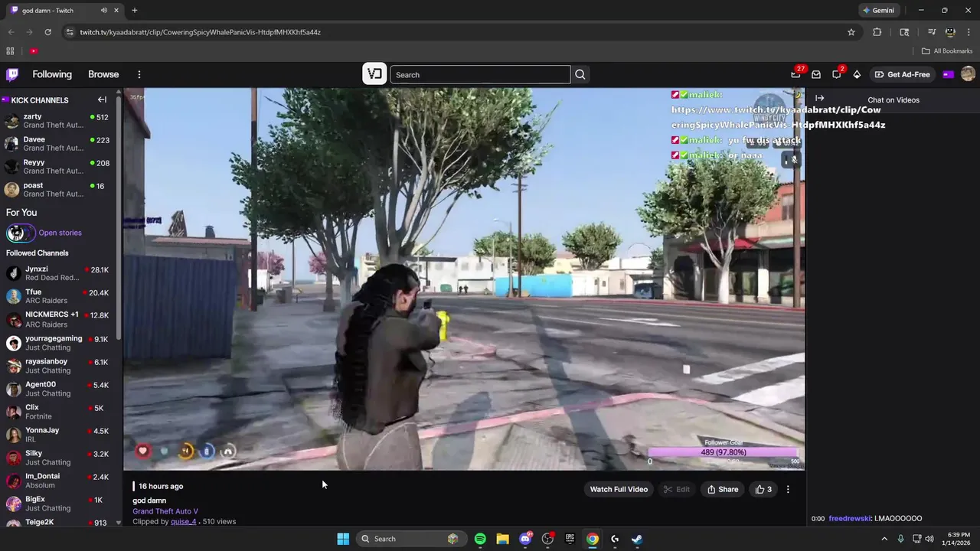Open the user avatar menu
980x551 pixels.
pos(968,74)
